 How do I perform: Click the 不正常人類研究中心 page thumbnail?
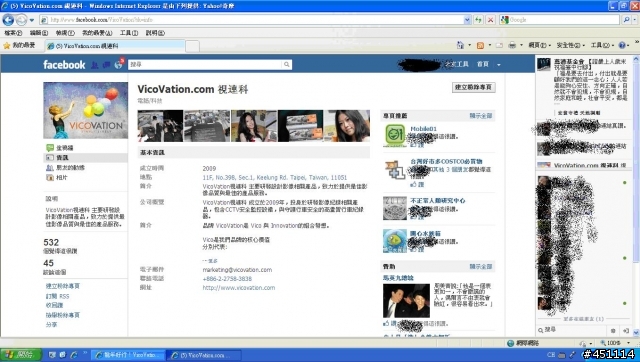click(395, 208)
